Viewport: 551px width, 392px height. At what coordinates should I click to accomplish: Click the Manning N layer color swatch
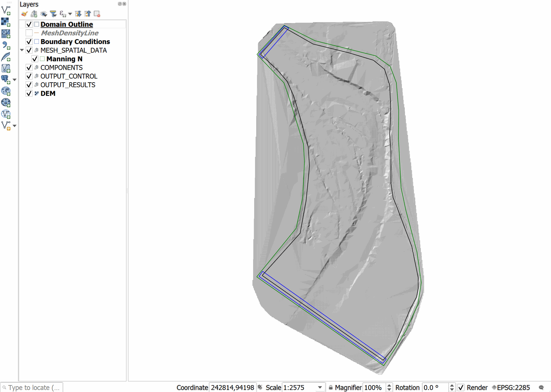pos(42,59)
